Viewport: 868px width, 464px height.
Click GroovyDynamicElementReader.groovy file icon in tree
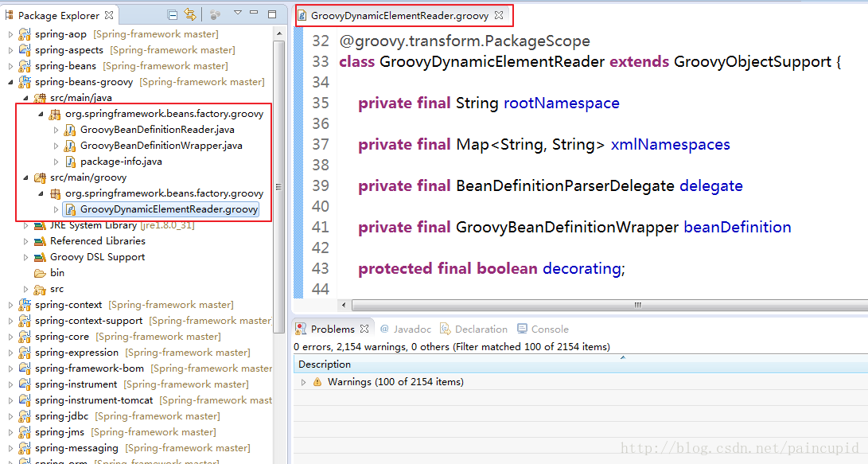[70, 209]
